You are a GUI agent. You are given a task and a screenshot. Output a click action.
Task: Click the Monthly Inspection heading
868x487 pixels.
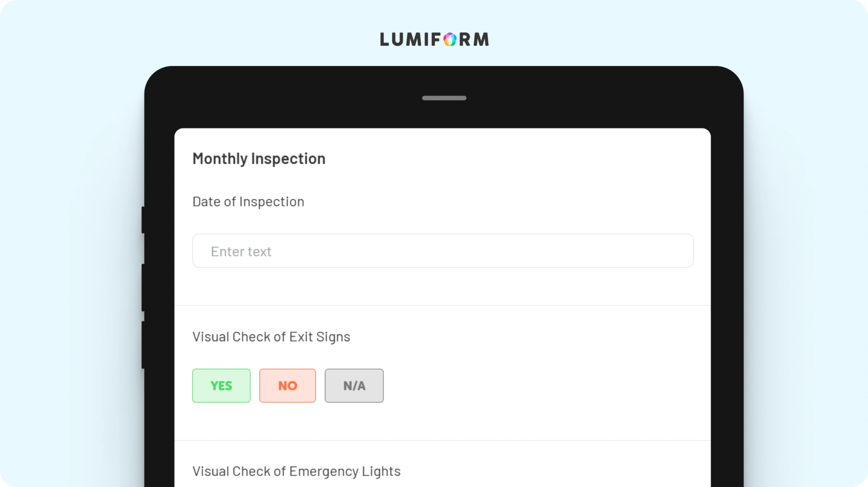pos(259,159)
